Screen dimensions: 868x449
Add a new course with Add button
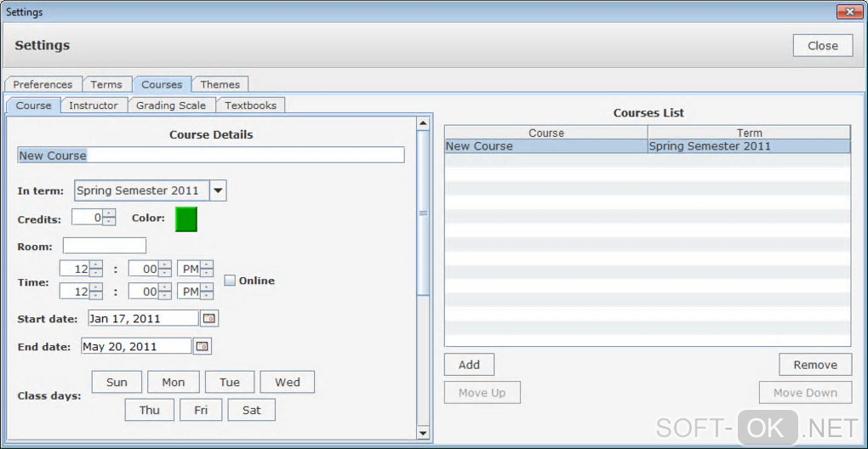[469, 365]
